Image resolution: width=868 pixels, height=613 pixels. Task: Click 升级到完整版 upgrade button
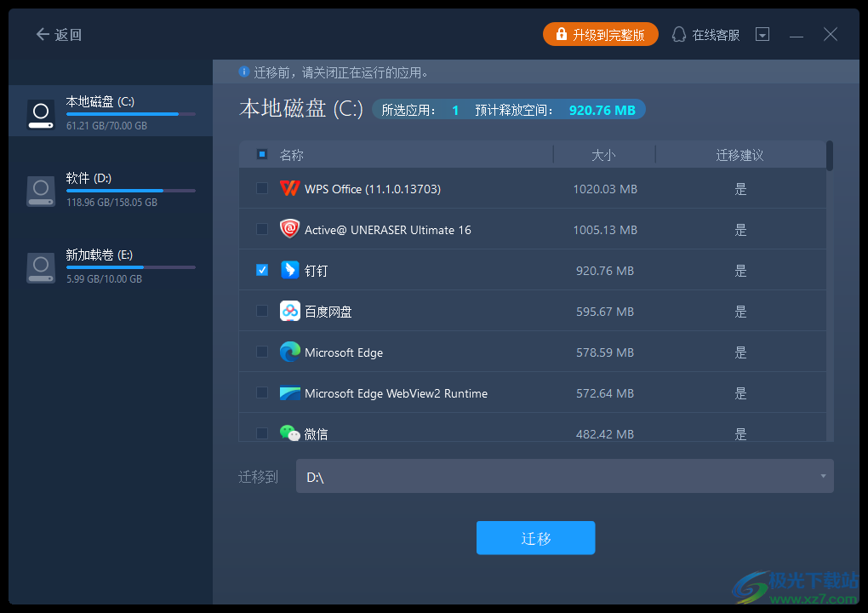[601, 34]
